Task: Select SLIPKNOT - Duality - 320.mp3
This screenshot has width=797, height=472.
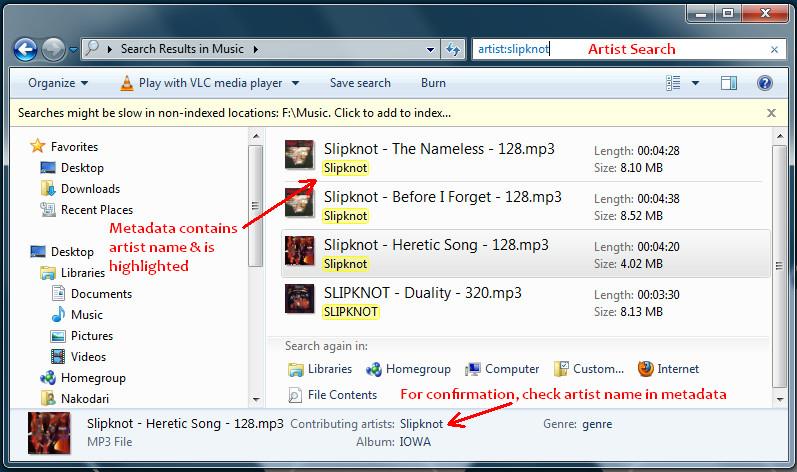Action: [x=422, y=293]
